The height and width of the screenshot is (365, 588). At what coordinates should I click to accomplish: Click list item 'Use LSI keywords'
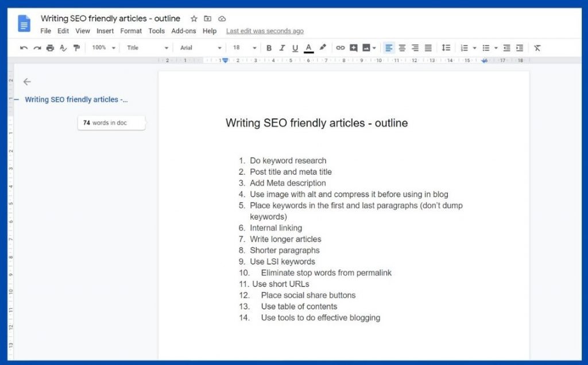(x=283, y=262)
